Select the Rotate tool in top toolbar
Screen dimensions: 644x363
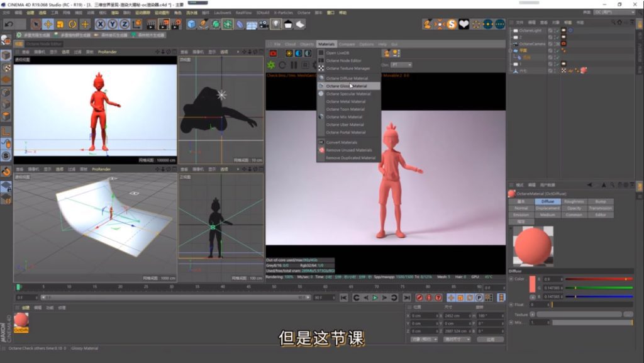click(72, 24)
